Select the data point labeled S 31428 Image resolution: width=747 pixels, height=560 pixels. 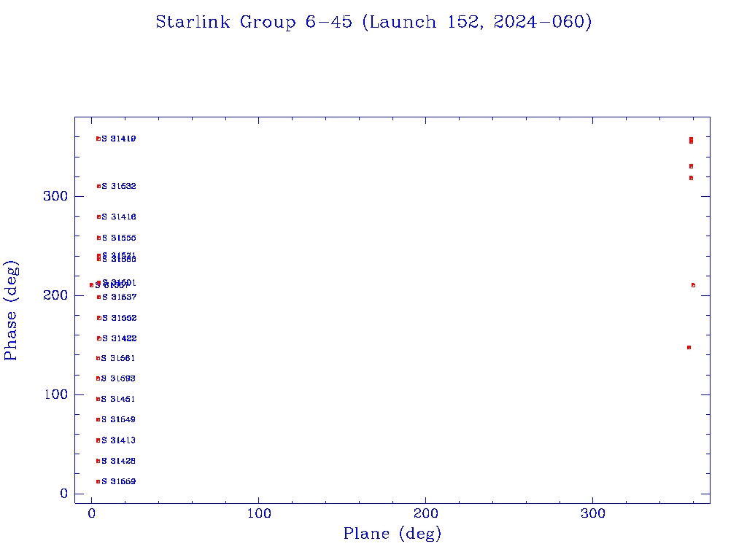[98, 461]
